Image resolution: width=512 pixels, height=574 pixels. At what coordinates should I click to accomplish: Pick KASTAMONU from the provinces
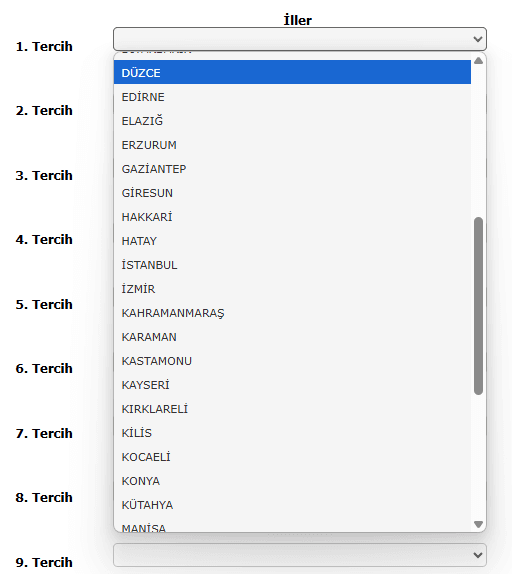click(292, 361)
